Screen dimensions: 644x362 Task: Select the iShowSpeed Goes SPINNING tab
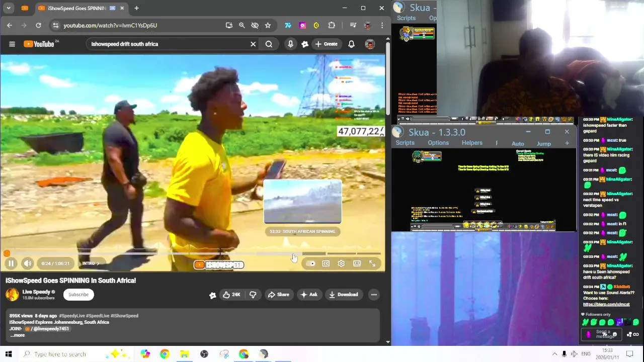[76, 8]
